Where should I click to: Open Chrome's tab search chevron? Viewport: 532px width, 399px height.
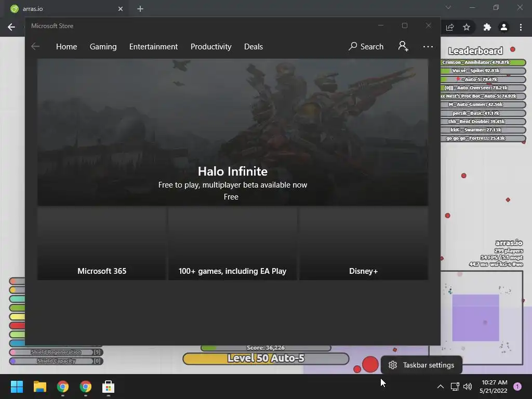(448, 7)
